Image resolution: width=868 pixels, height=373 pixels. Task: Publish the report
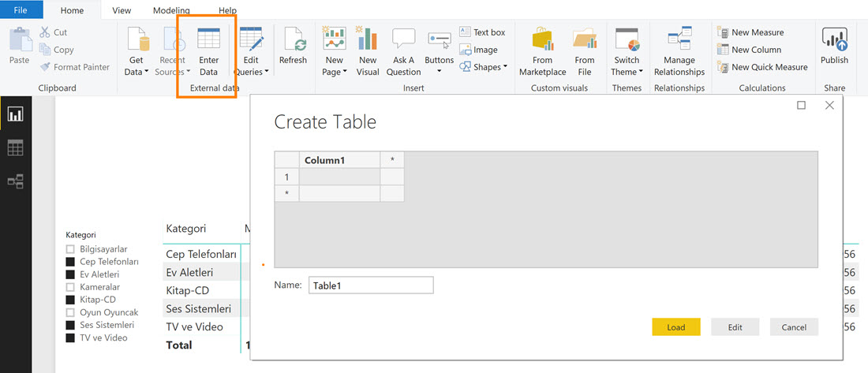[x=834, y=46]
